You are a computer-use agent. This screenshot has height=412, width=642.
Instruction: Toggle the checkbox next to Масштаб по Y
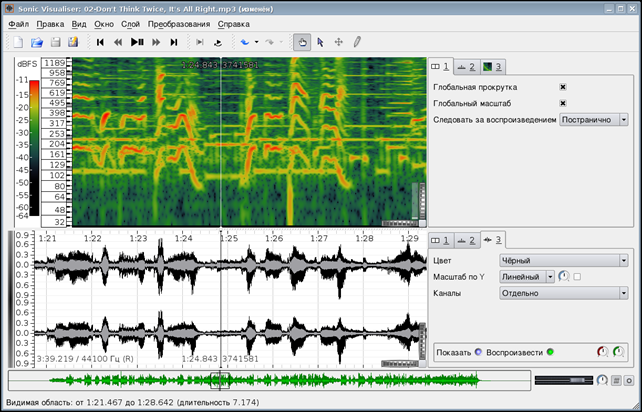pos(577,276)
